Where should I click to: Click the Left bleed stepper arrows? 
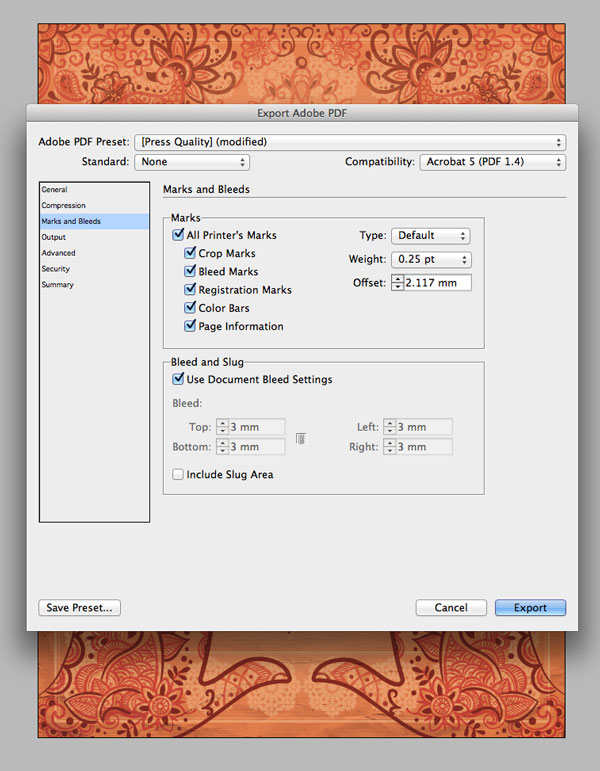point(390,427)
